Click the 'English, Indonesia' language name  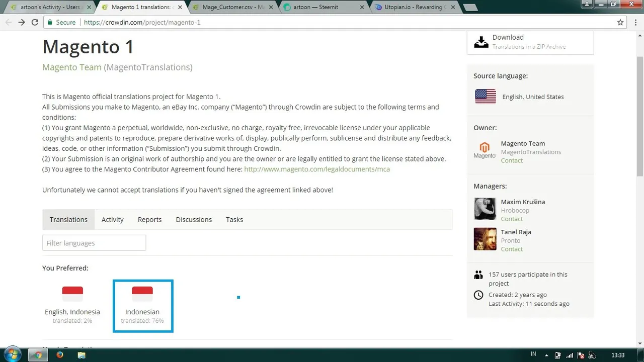72,312
